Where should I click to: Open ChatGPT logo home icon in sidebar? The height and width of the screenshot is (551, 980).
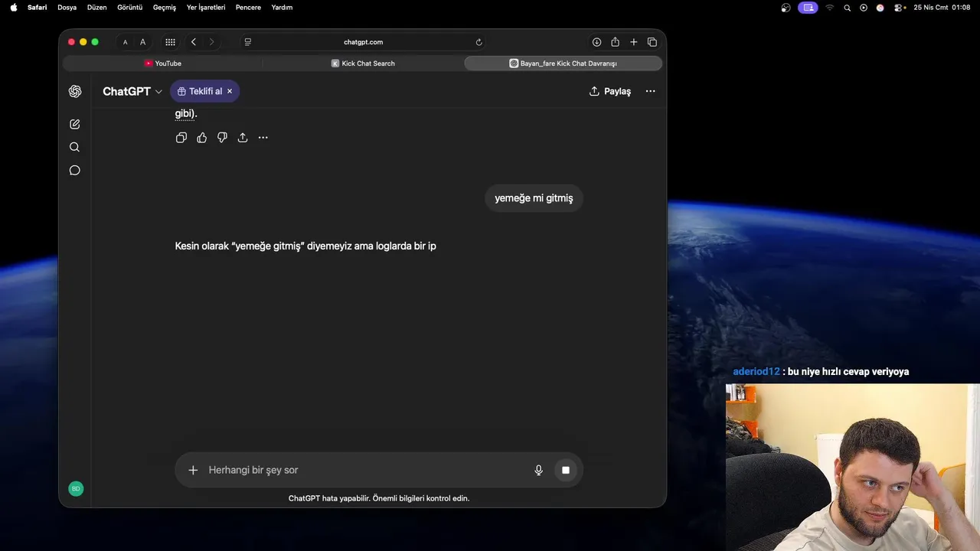click(75, 91)
